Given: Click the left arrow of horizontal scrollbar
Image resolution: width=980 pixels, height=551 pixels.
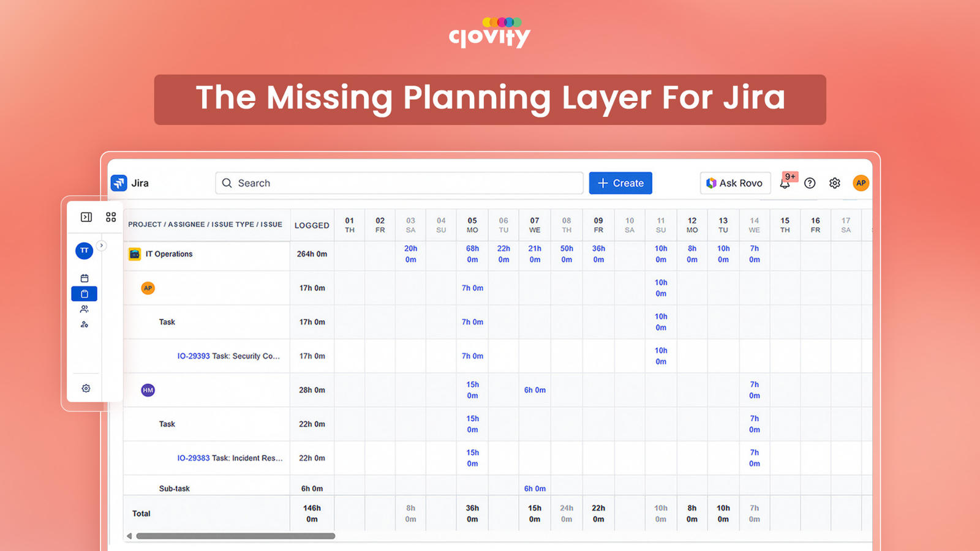Looking at the screenshot, I should [x=129, y=536].
